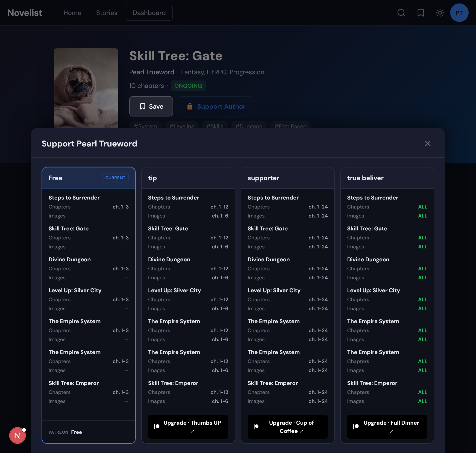Screen dimensions: 476x453
Task: Click the bookmark icon inside the Save button
Action: coord(143,106)
